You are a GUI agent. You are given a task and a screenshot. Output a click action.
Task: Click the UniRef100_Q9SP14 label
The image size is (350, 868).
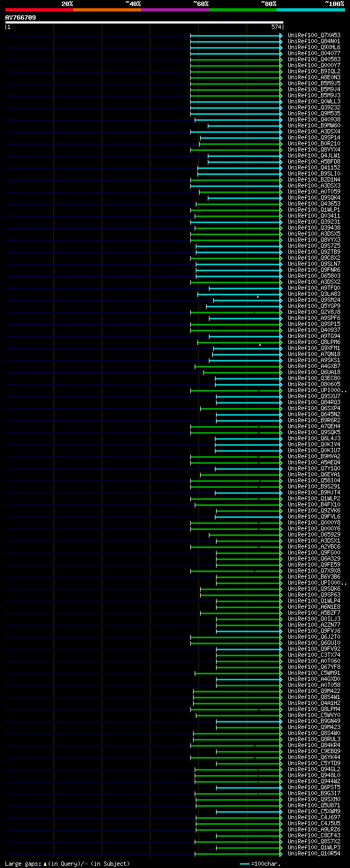(314, 137)
